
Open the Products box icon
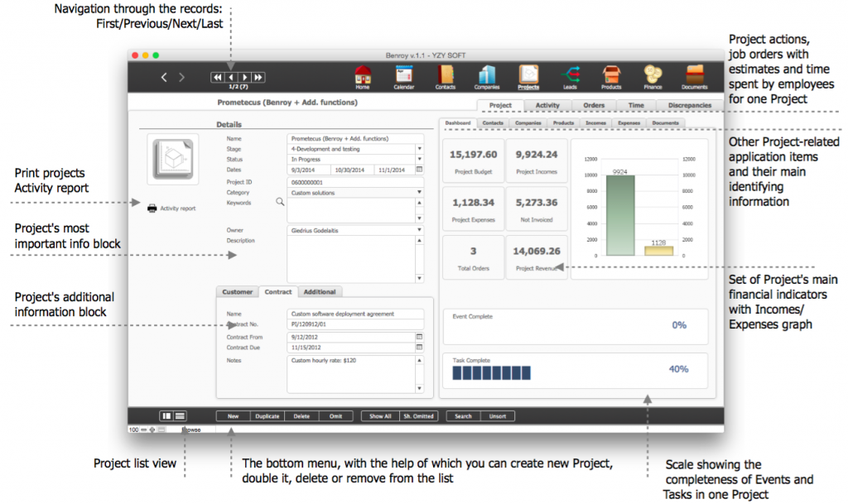click(611, 75)
